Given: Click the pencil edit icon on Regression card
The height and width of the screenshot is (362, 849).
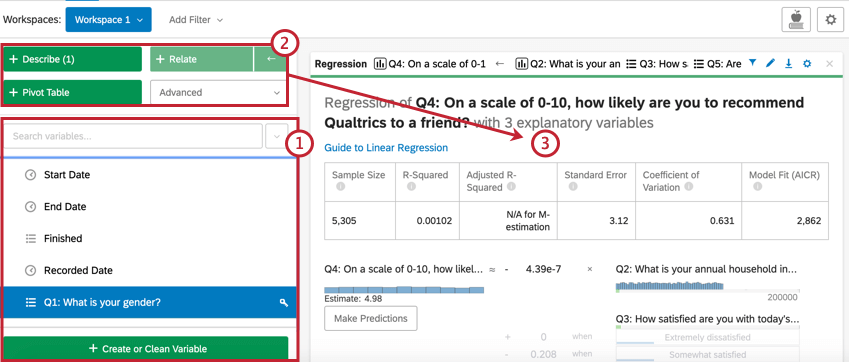Looking at the screenshot, I should pyautogui.click(x=770, y=63).
